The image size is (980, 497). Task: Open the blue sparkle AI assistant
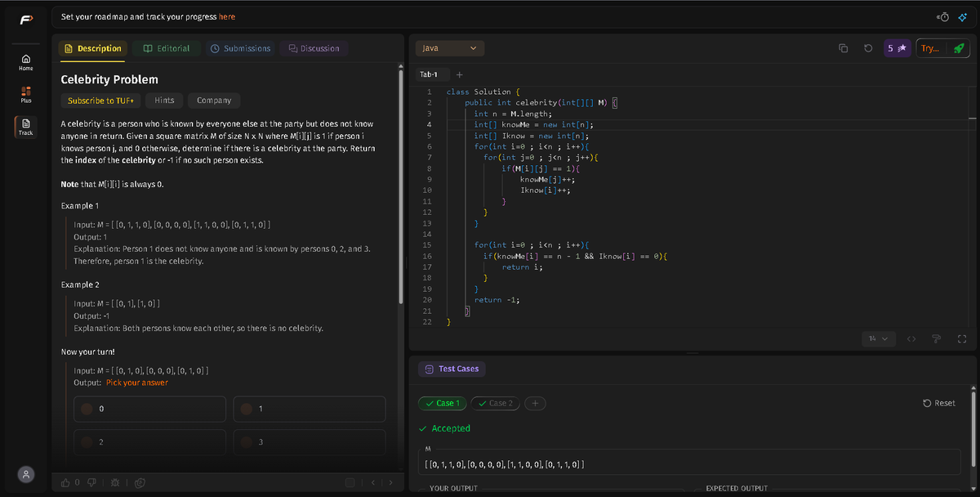pos(962,16)
